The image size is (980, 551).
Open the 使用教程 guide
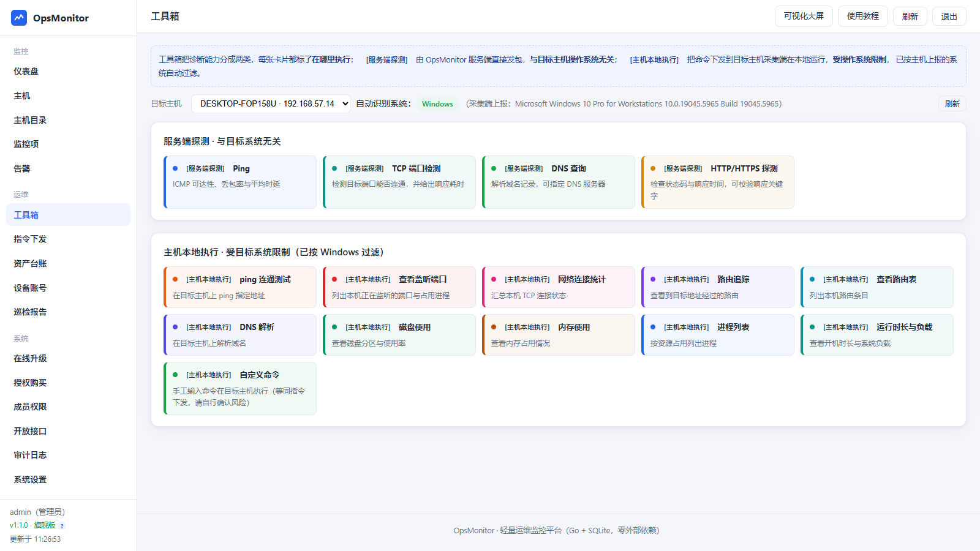coord(862,17)
